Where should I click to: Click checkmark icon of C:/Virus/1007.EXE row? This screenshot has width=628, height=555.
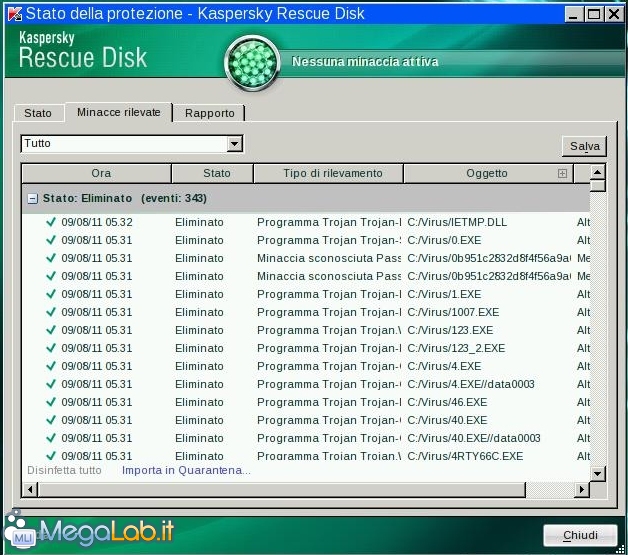[51, 312]
